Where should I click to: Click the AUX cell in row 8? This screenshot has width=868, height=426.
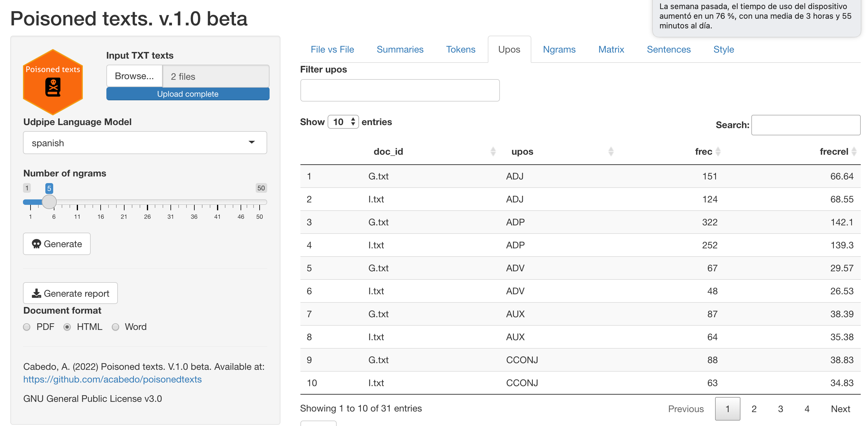(515, 337)
